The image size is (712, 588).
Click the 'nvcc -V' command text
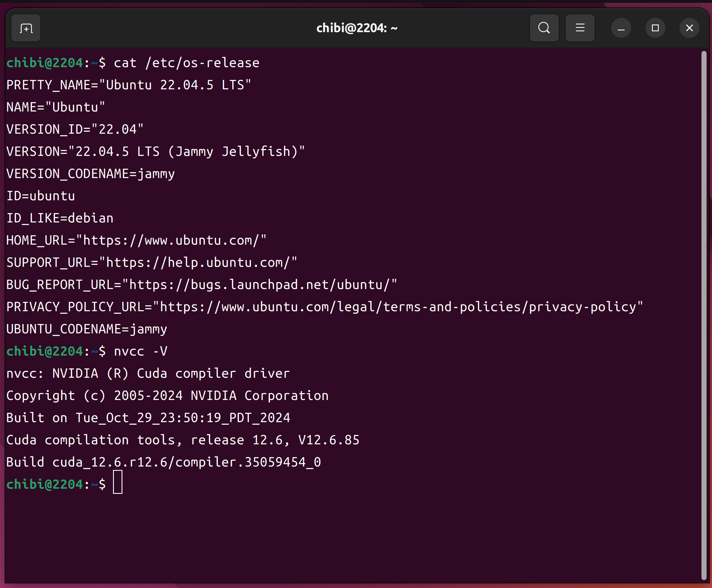click(x=140, y=352)
